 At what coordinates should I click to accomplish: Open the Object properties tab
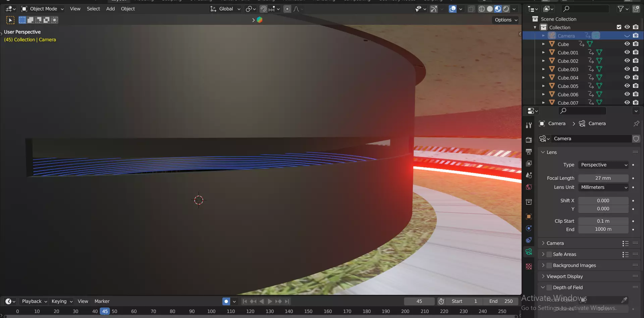coord(529,216)
